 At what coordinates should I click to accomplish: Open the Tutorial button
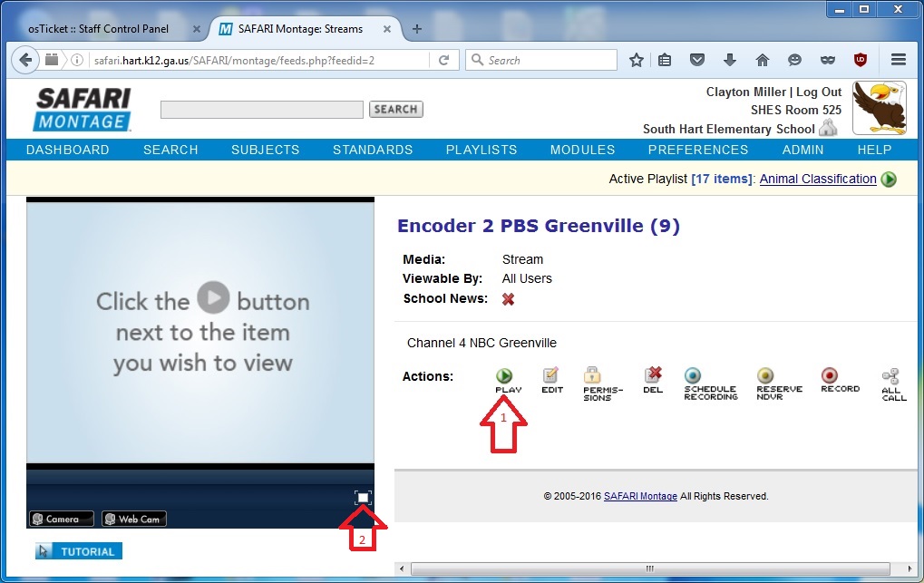pos(78,551)
